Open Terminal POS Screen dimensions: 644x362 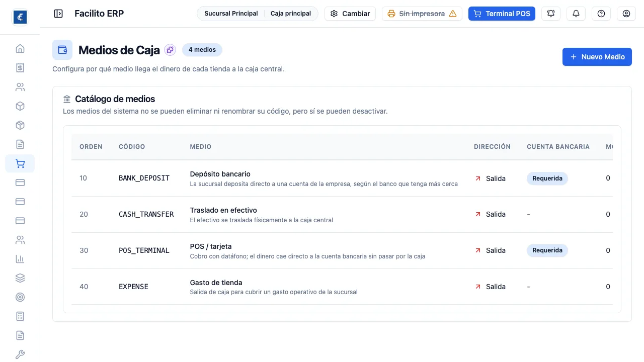click(x=502, y=14)
